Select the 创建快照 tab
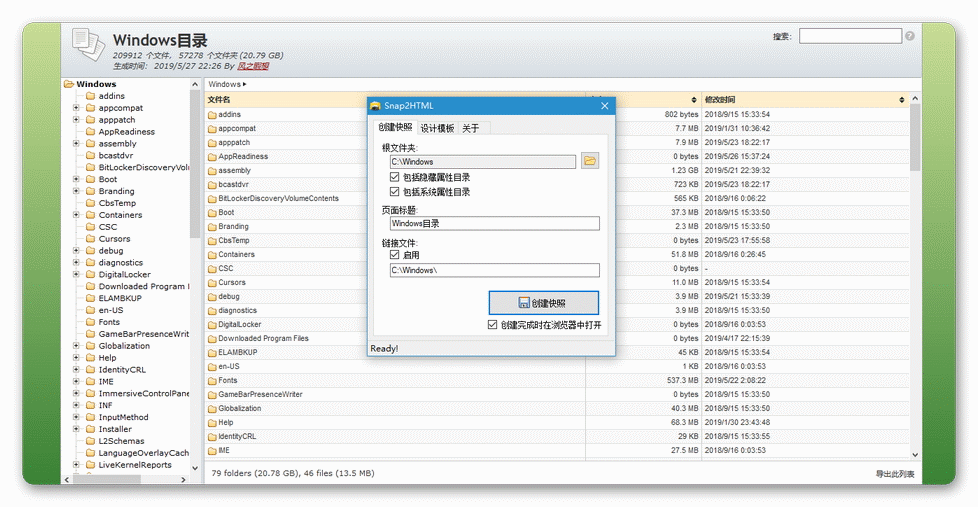978x507 pixels. [x=395, y=127]
